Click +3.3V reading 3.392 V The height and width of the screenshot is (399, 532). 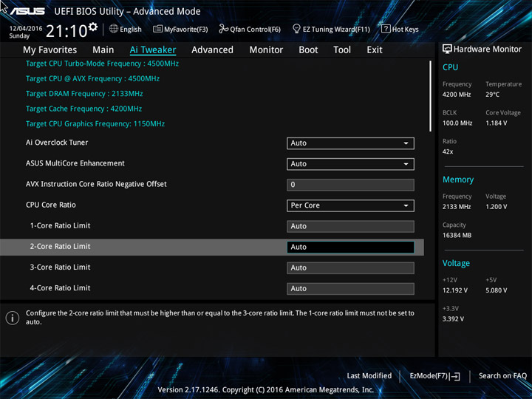coord(453,319)
